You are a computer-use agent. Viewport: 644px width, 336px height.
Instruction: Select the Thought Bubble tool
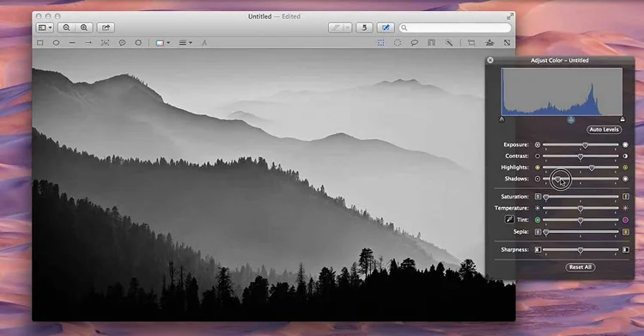click(138, 43)
